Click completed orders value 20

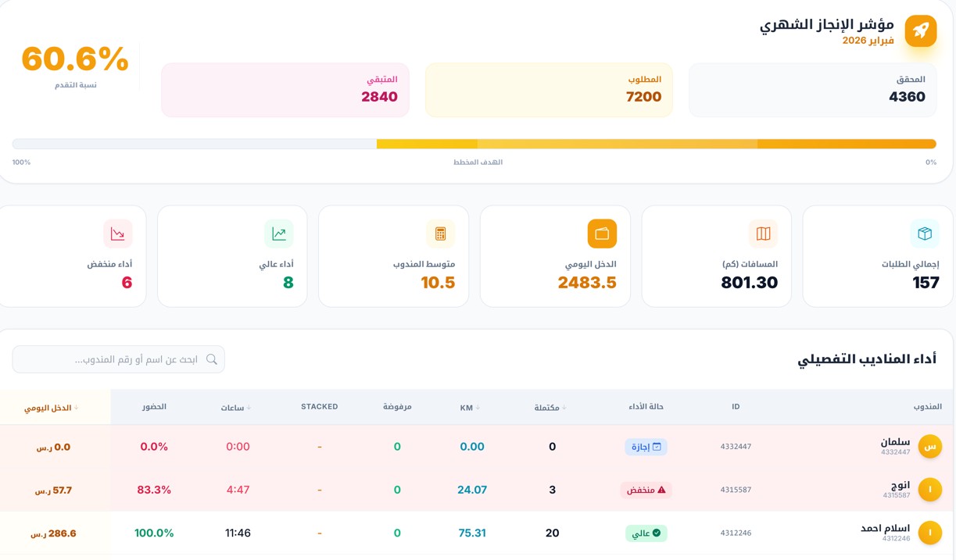pyautogui.click(x=552, y=533)
